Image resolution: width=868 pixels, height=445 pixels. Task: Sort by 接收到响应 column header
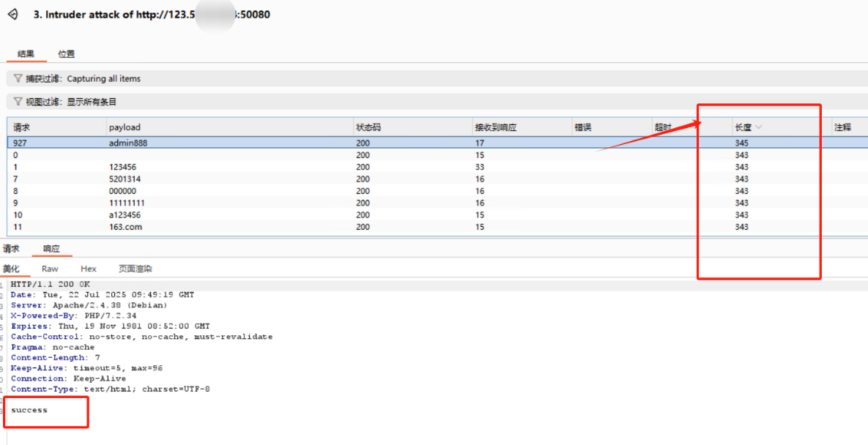click(x=496, y=127)
